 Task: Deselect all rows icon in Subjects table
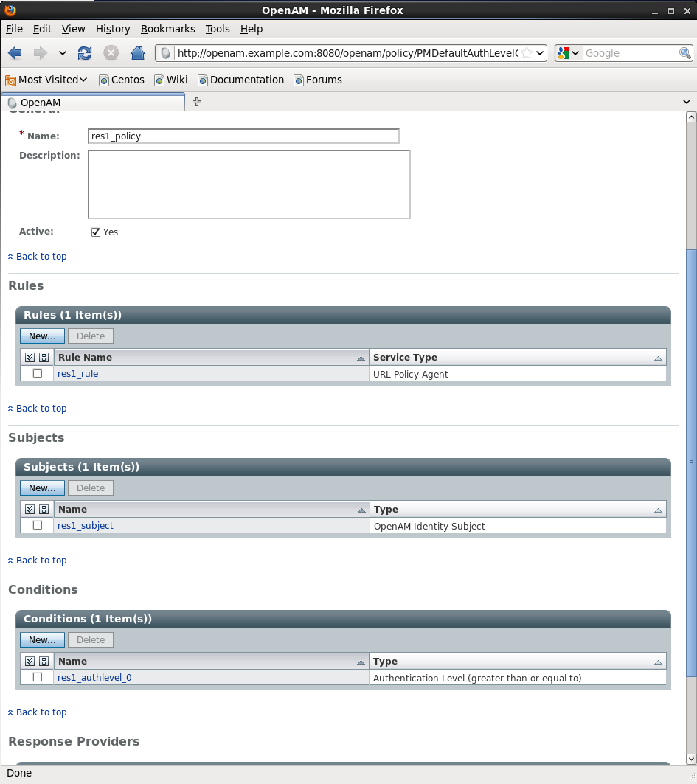click(x=44, y=510)
